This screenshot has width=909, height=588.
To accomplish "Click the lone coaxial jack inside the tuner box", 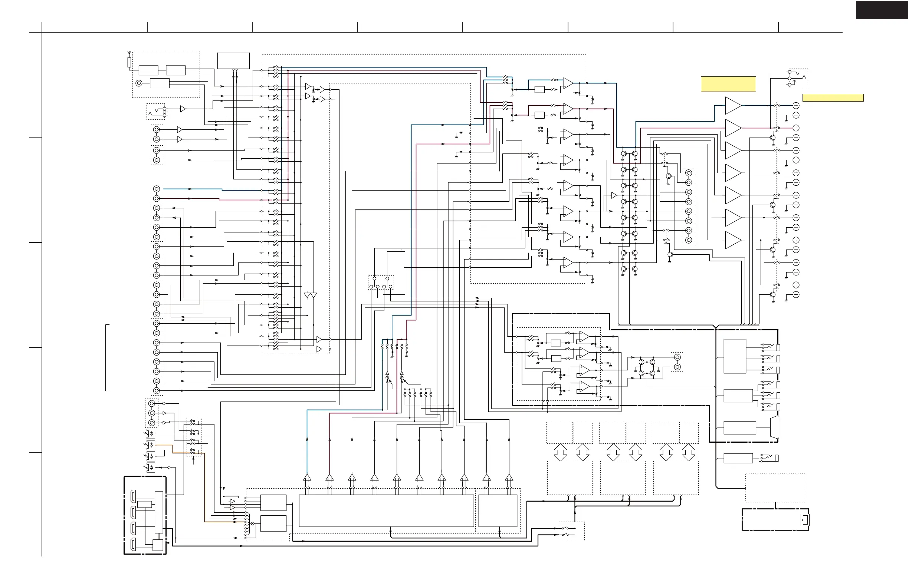I will coord(139,83).
